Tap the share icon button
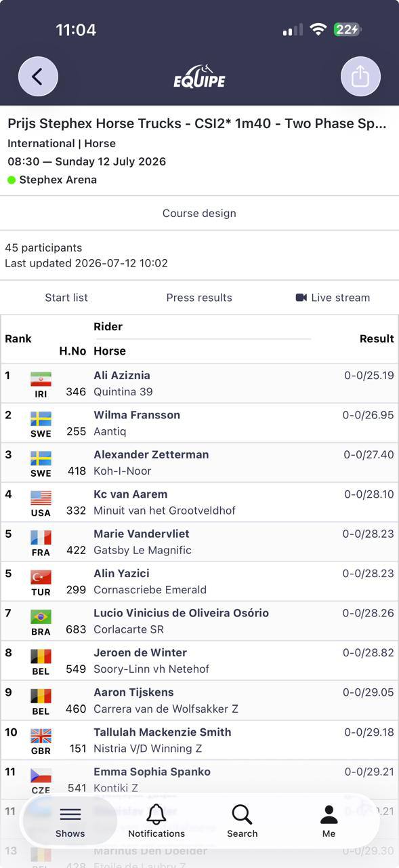The width and height of the screenshot is (399, 868). click(x=360, y=77)
